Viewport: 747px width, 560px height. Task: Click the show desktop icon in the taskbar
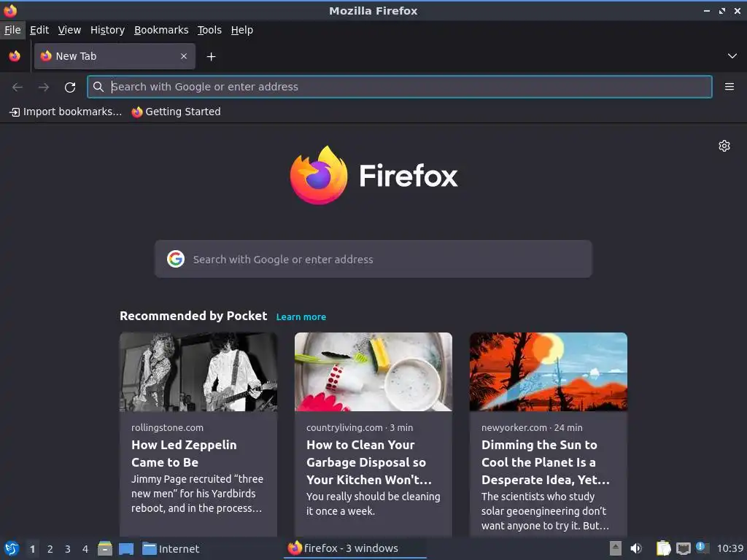(126, 549)
